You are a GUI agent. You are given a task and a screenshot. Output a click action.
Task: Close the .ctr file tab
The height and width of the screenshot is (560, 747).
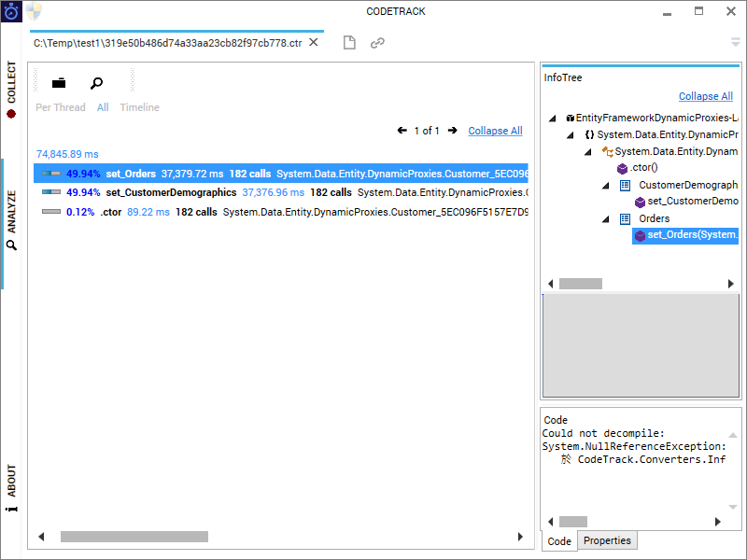point(314,42)
